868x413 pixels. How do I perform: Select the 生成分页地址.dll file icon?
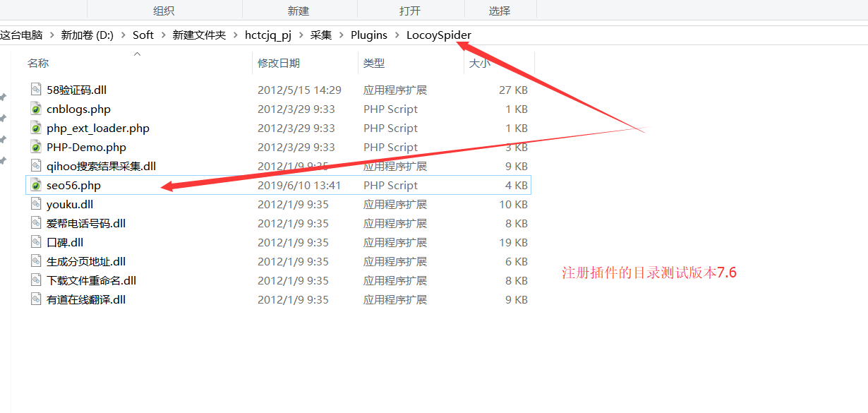[x=36, y=261]
